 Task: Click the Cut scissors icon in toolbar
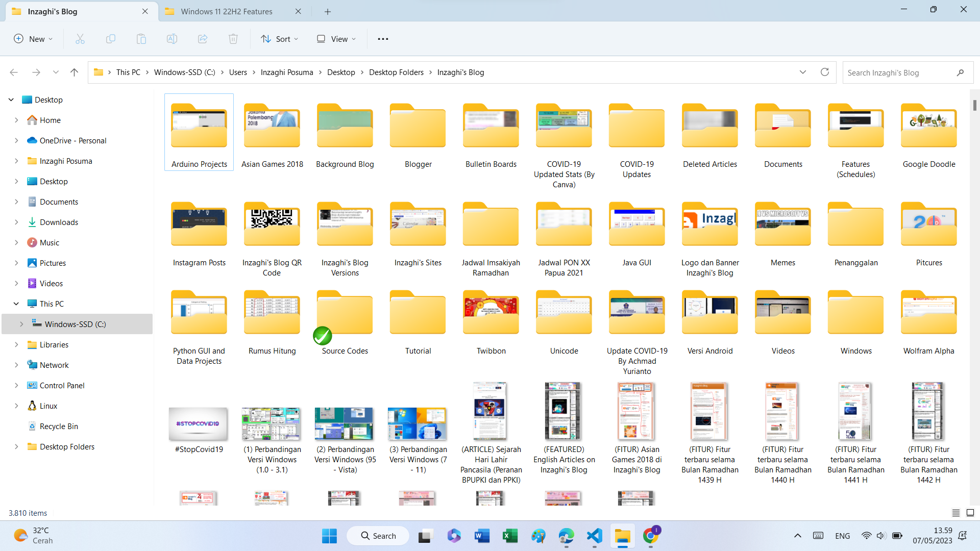[x=80, y=39]
